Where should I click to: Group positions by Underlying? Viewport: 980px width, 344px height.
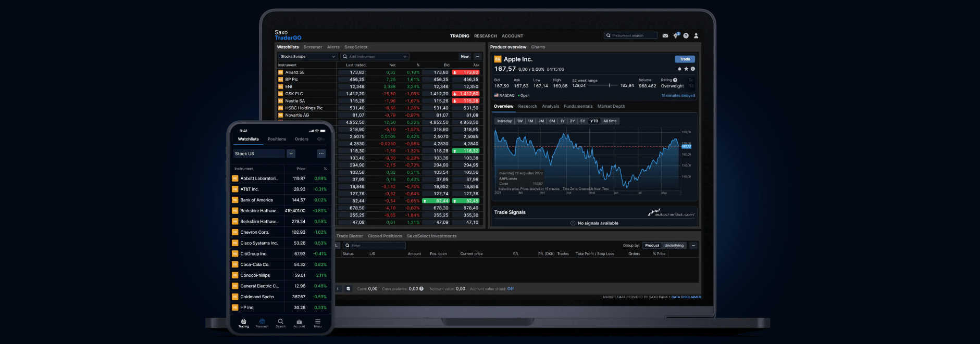point(674,246)
